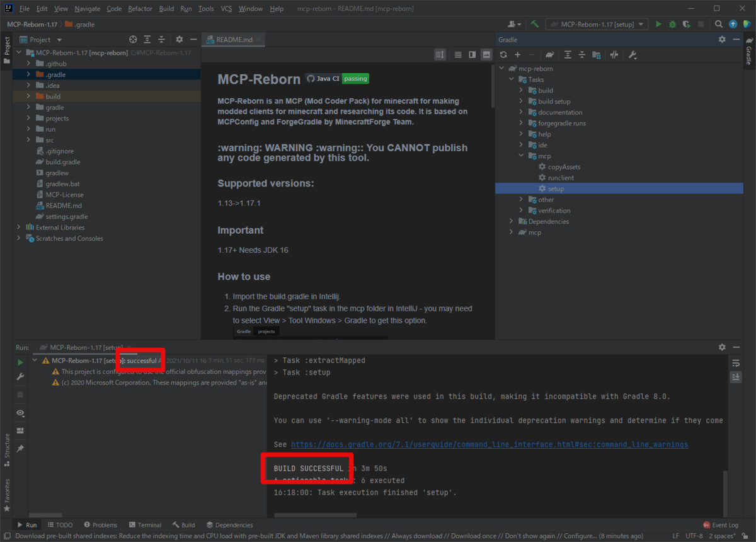Collapse MCP-Reborn-1.17 build result node

click(34, 360)
